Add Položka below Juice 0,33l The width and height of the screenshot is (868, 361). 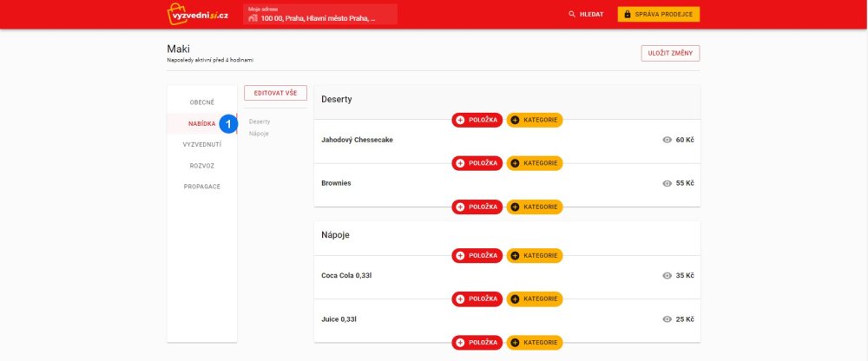[x=477, y=343]
